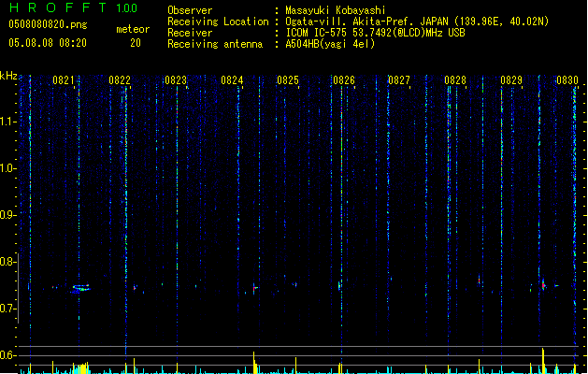Click the kHz axis unit label
The image size is (588, 374).
point(8,76)
